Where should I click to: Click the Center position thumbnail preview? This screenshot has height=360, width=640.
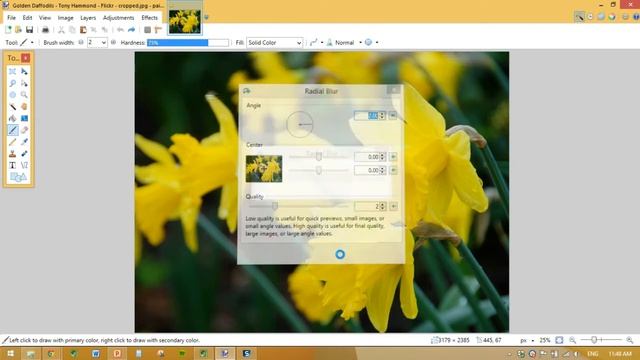264,169
